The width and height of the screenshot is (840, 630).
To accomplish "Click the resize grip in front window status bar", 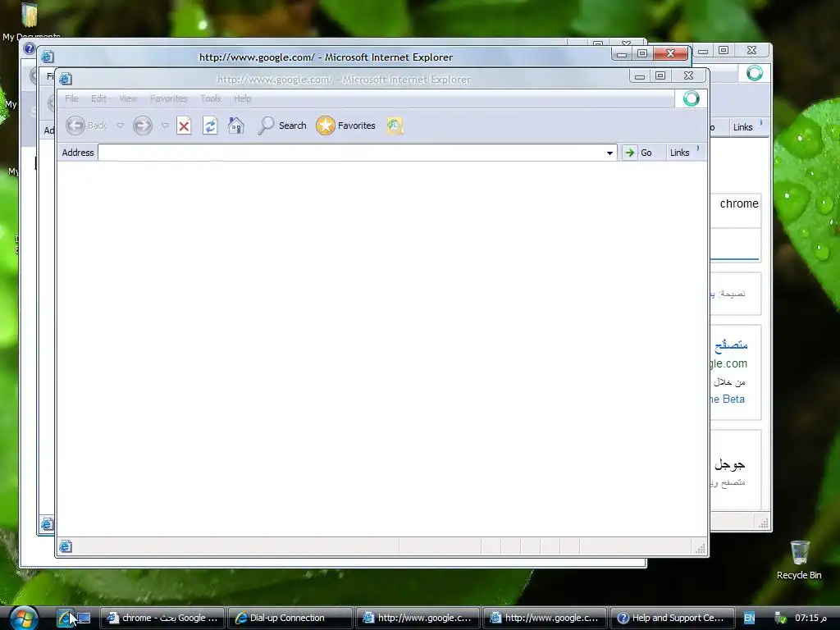I will pos(701,548).
